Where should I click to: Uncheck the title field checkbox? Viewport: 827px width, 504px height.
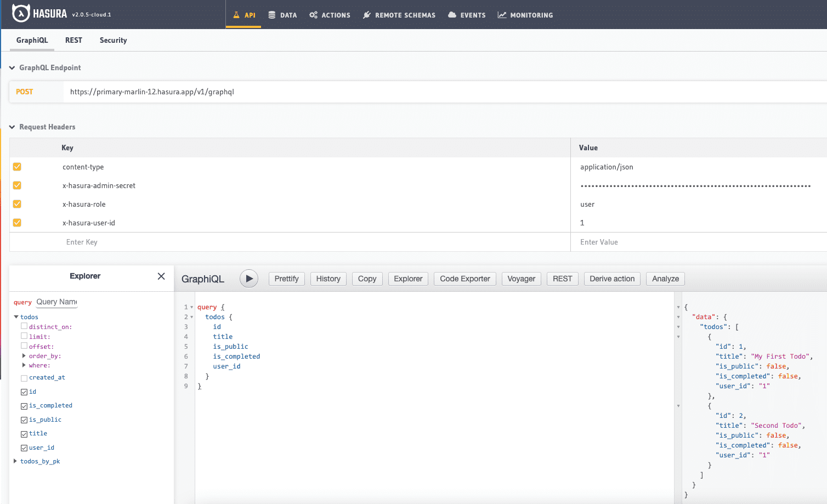click(24, 434)
